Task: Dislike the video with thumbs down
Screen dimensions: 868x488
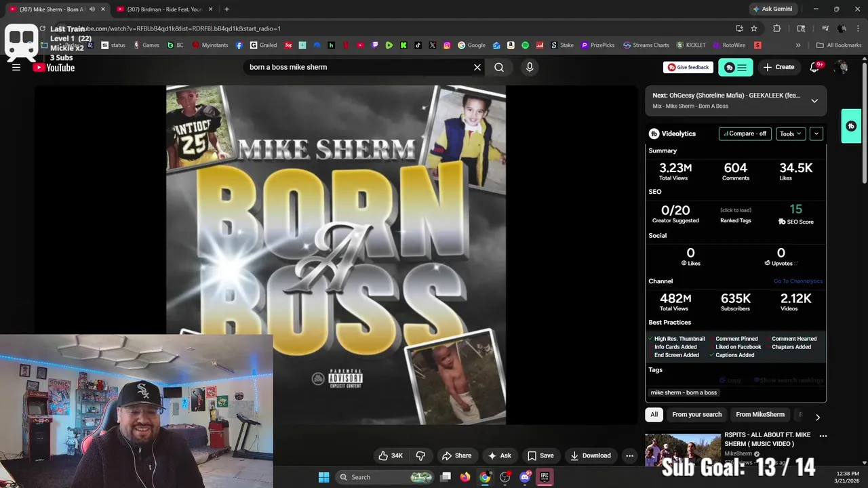Action: [x=420, y=455]
